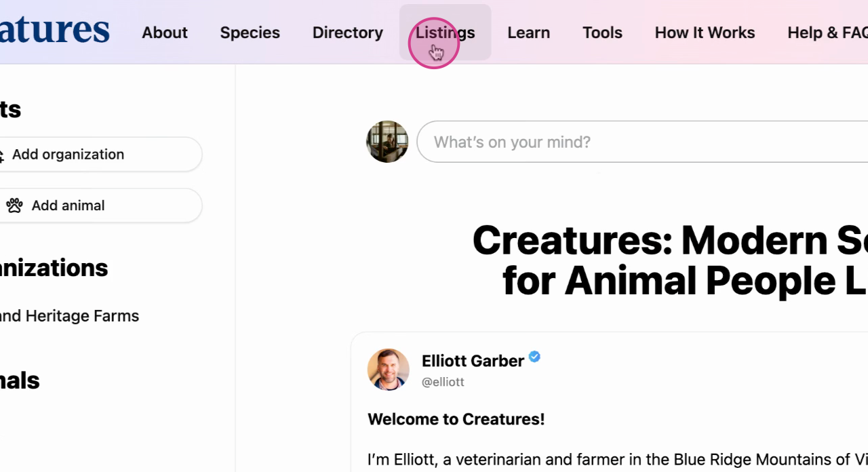Click the Welcome to Creatures! post title

pos(456,419)
